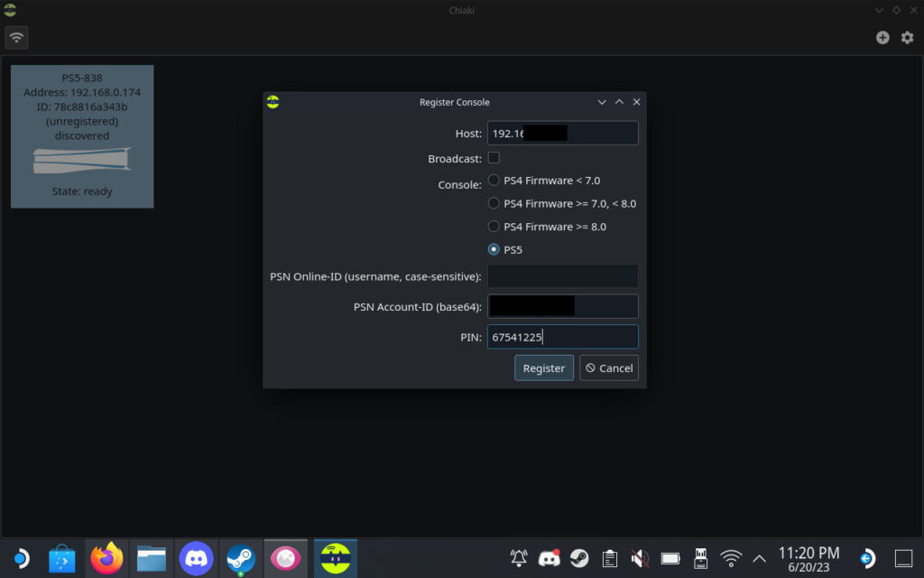This screenshot has height=578, width=924.
Task: Show desktop via taskbar corner button
Action: pyautogui.click(x=903, y=558)
